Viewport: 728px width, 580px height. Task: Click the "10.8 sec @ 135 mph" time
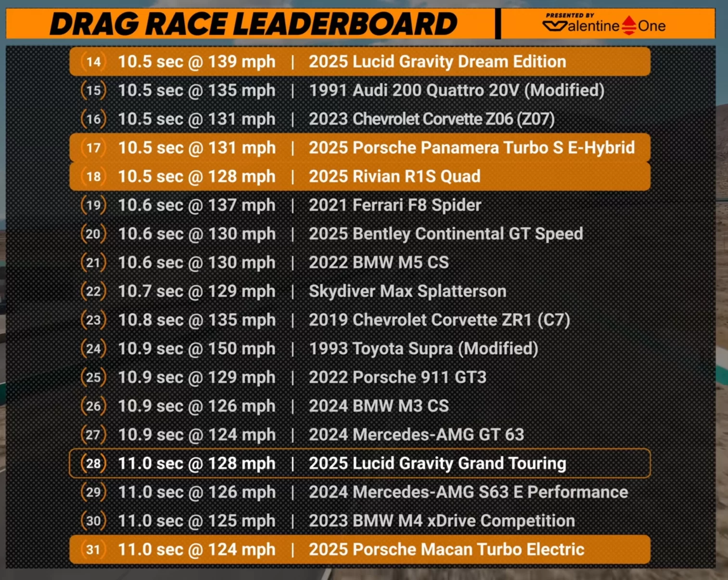pyautogui.click(x=197, y=320)
